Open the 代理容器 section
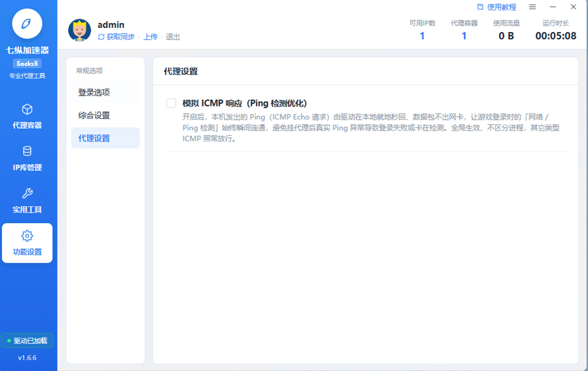 click(27, 116)
